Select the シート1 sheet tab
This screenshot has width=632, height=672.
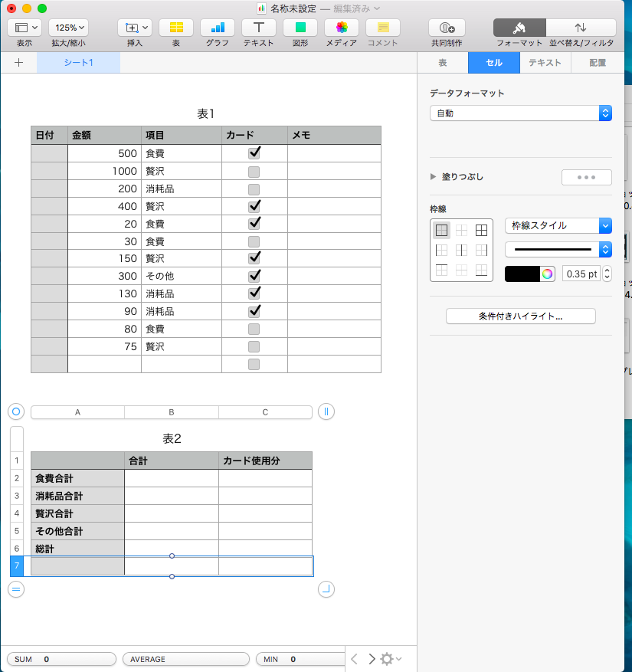(78, 63)
